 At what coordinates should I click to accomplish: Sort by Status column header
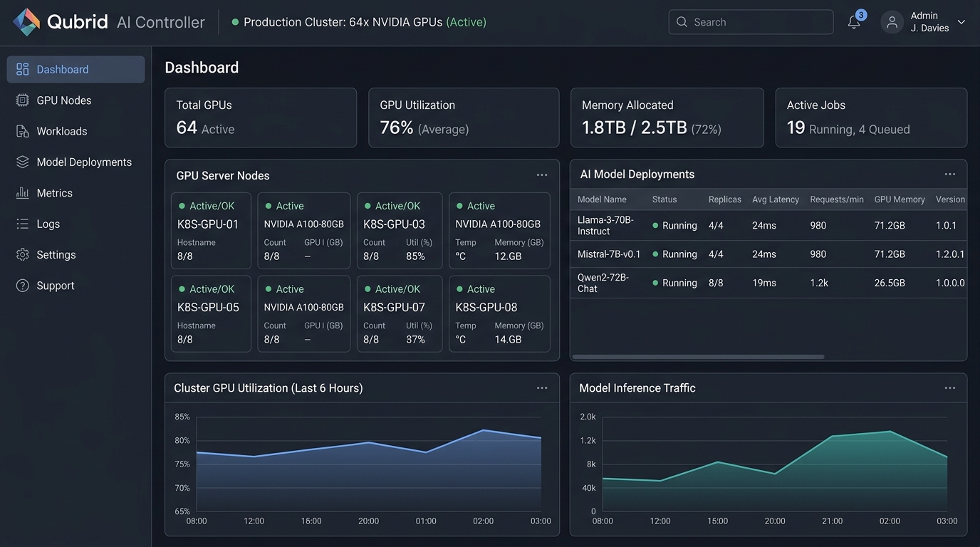[x=664, y=199]
